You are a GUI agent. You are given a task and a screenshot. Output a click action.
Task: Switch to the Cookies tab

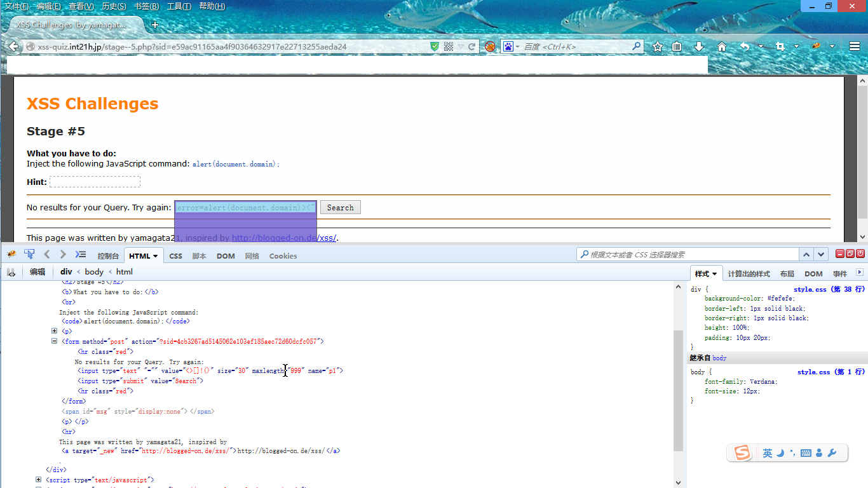tap(283, 256)
